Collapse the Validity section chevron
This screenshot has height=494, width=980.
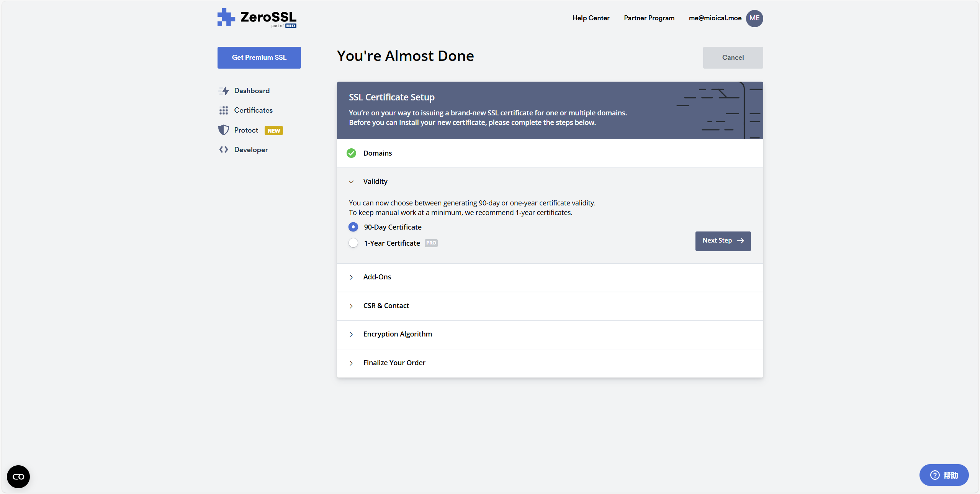click(x=351, y=182)
